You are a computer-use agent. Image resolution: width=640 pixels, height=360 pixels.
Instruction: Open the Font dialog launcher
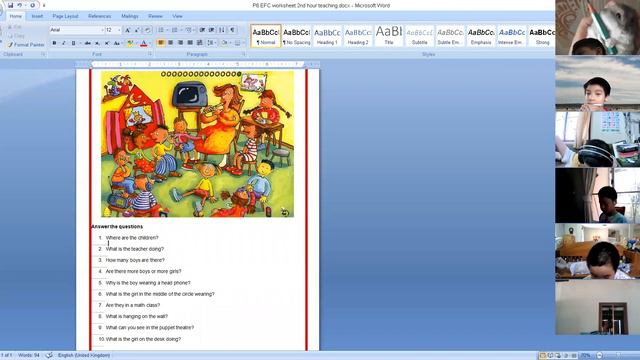coord(150,54)
